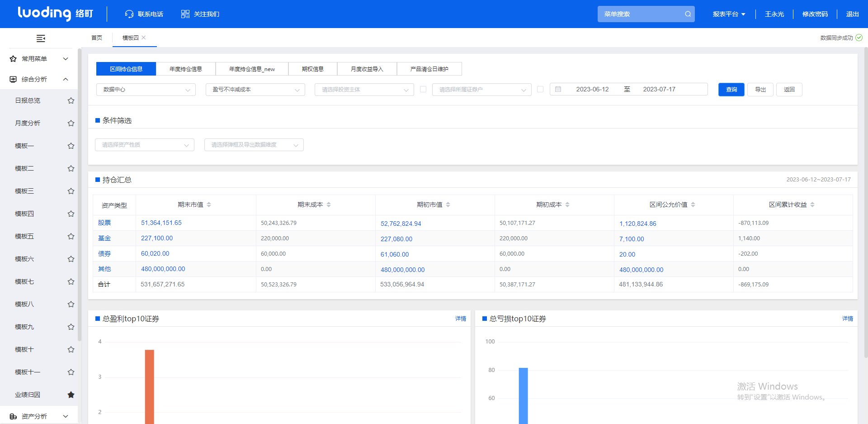Viewport: 868px width, 424px height.
Task: Sort table by 期初成本 column sort icon
Action: click(x=567, y=205)
